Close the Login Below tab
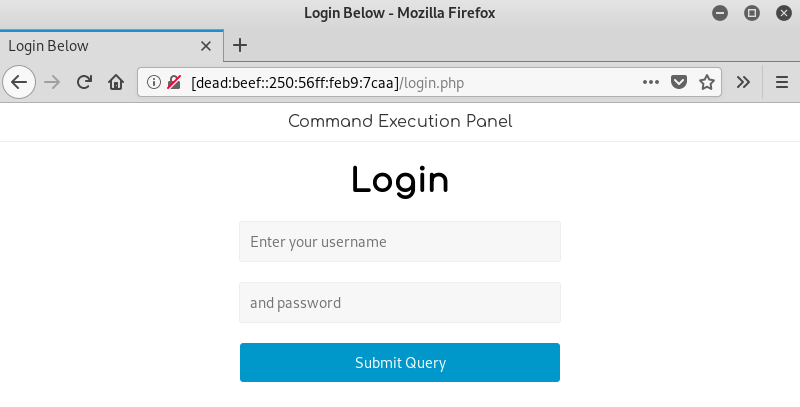The width and height of the screenshot is (800, 407). (x=207, y=46)
